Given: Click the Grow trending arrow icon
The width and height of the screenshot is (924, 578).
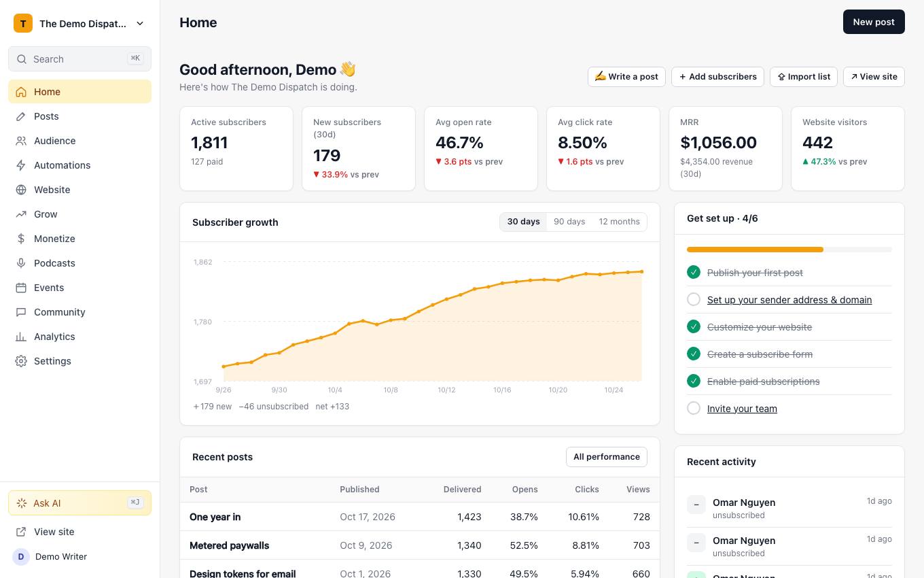Looking at the screenshot, I should pos(21,214).
